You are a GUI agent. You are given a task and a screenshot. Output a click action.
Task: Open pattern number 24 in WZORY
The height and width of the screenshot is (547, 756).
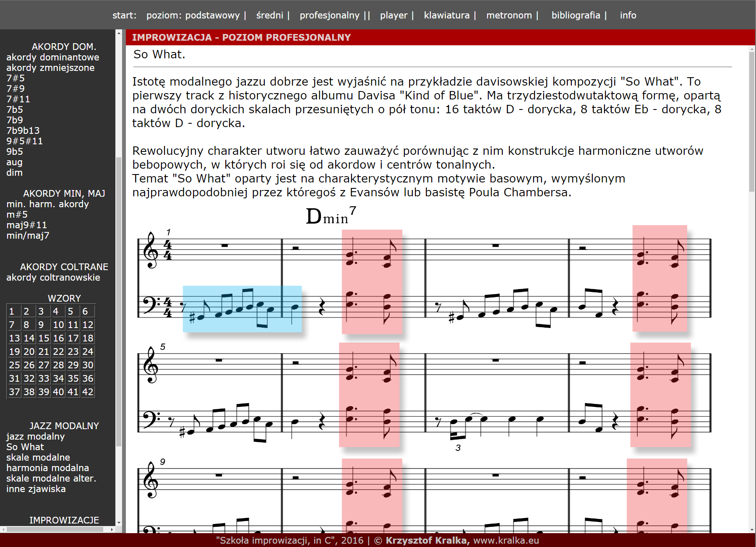(88, 352)
